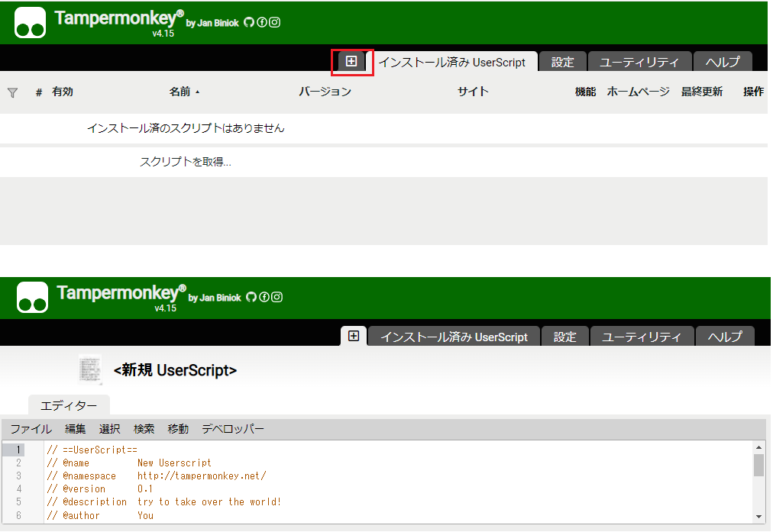The image size is (773, 532).
Task: Click the 有効 column header
Action: click(63, 92)
